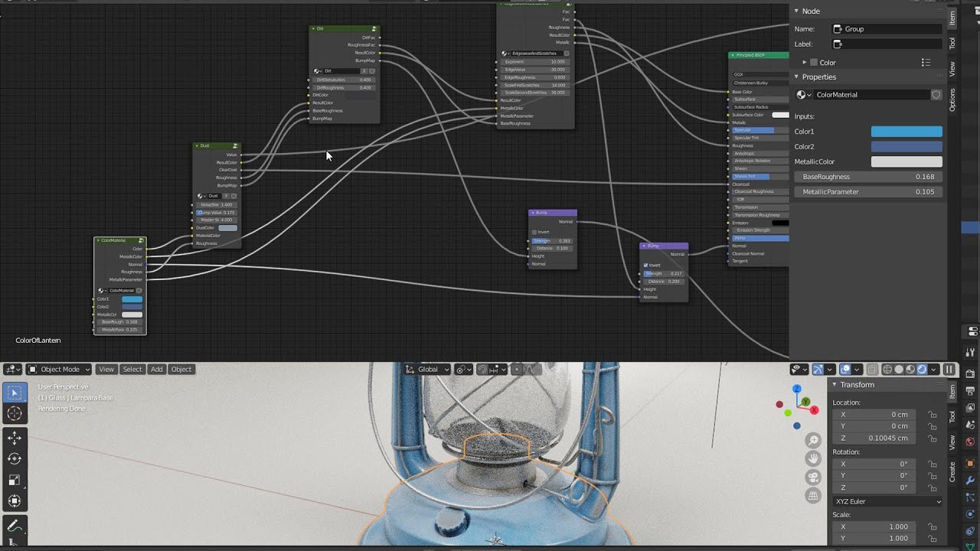This screenshot has width=980, height=551.
Task: Click the zoom magnifier gizmo
Action: [x=813, y=440]
